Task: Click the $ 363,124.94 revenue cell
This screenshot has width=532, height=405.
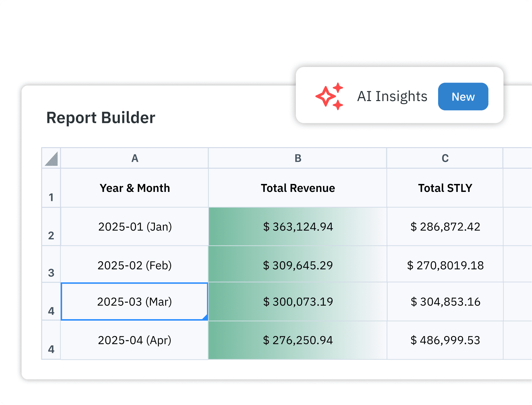Action: 298,227
